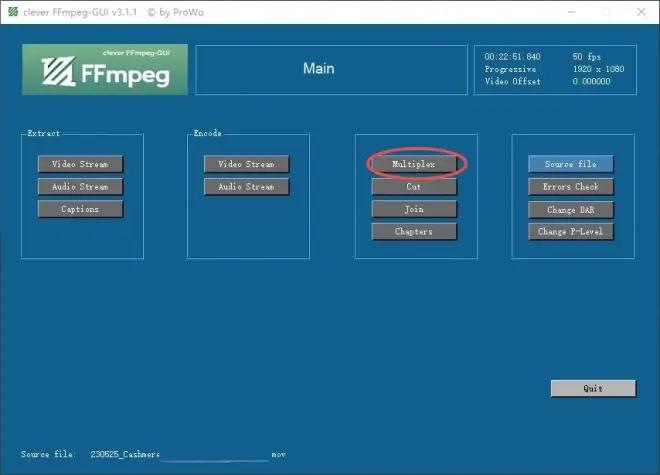Click the 50 fps text
660x475 pixels.
click(586, 56)
